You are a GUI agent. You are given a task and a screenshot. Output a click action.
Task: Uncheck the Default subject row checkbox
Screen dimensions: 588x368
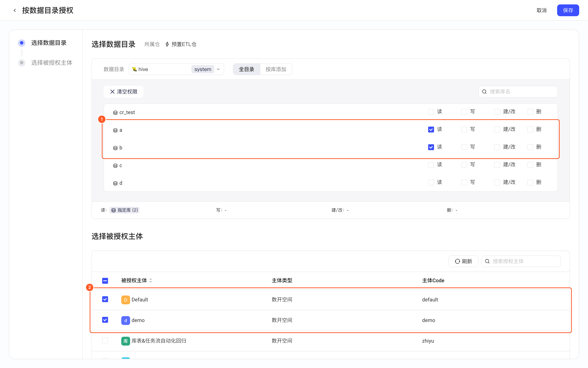point(105,299)
